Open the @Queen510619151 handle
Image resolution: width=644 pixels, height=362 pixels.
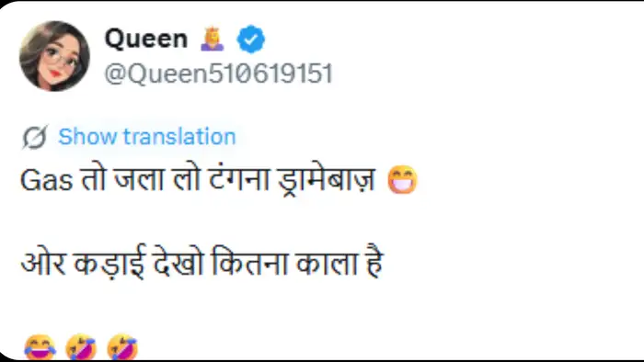tap(218, 74)
